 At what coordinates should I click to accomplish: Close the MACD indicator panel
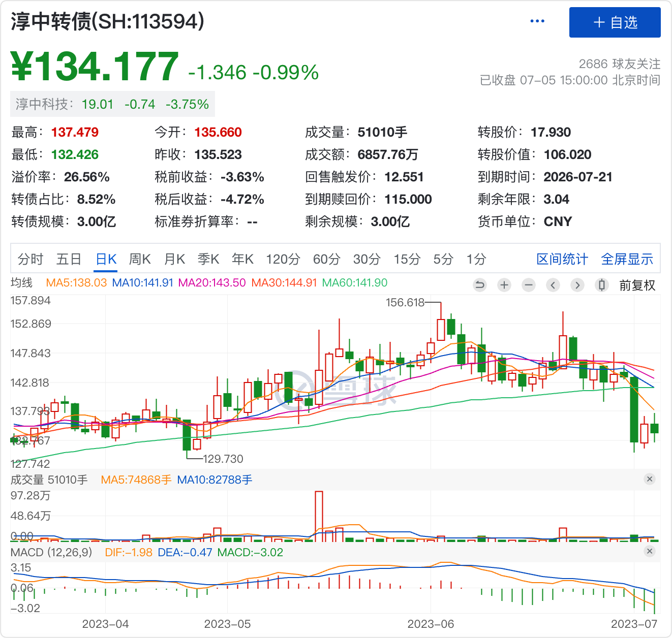(649, 551)
